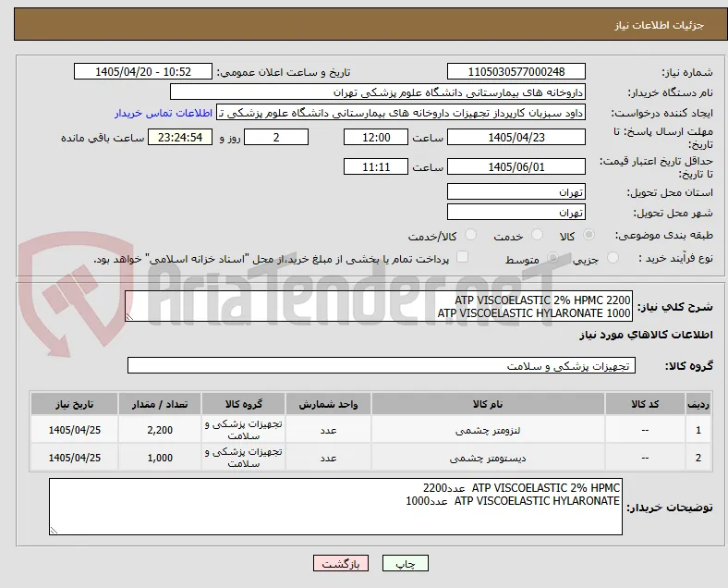This screenshot has width=728, height=588.
Task: Click the اطلاعات کالاهای مورد نیاز section heading
Action: pyautogui.click(x=646, y=335)
